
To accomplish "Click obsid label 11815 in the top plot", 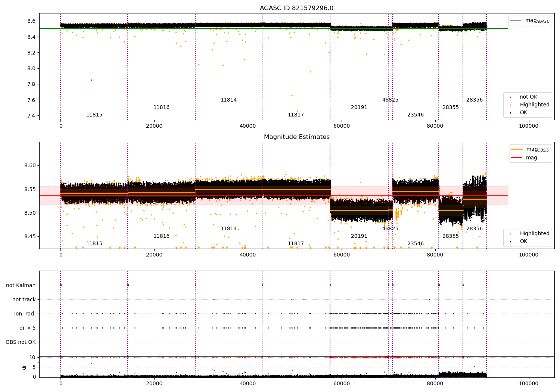I will [94, 115].
